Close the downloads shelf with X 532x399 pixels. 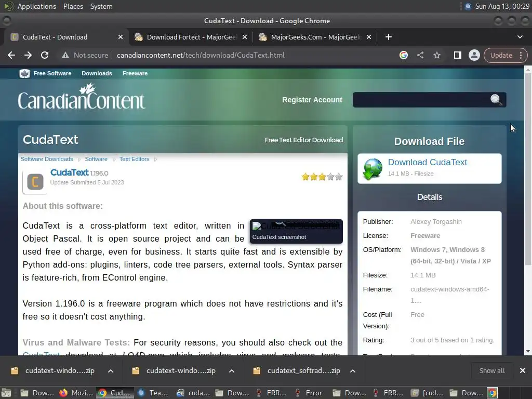coord(523,370)
